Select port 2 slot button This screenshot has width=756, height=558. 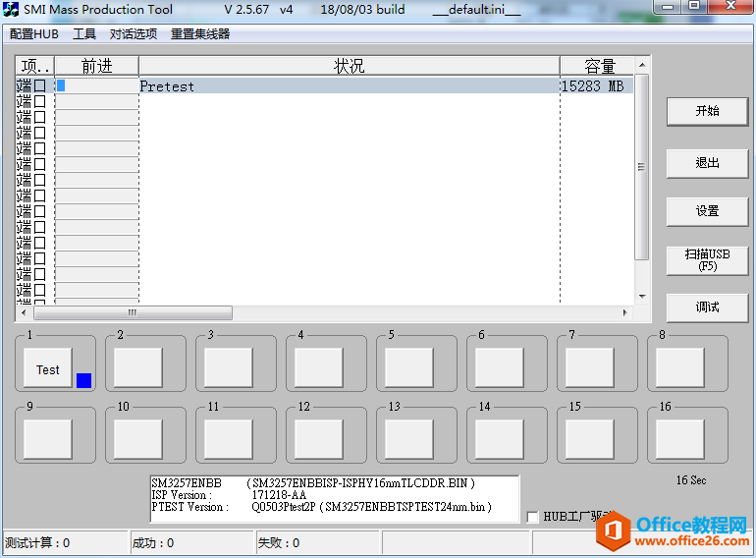click(138, 368)
